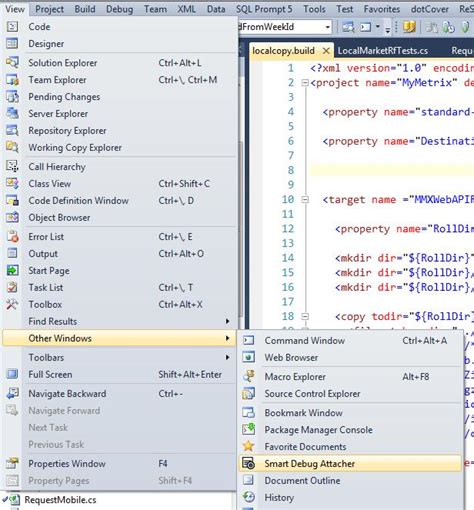This screenshot has height=510, width=474.
Task: Click the Class View icon
Action: coord(12,183)
